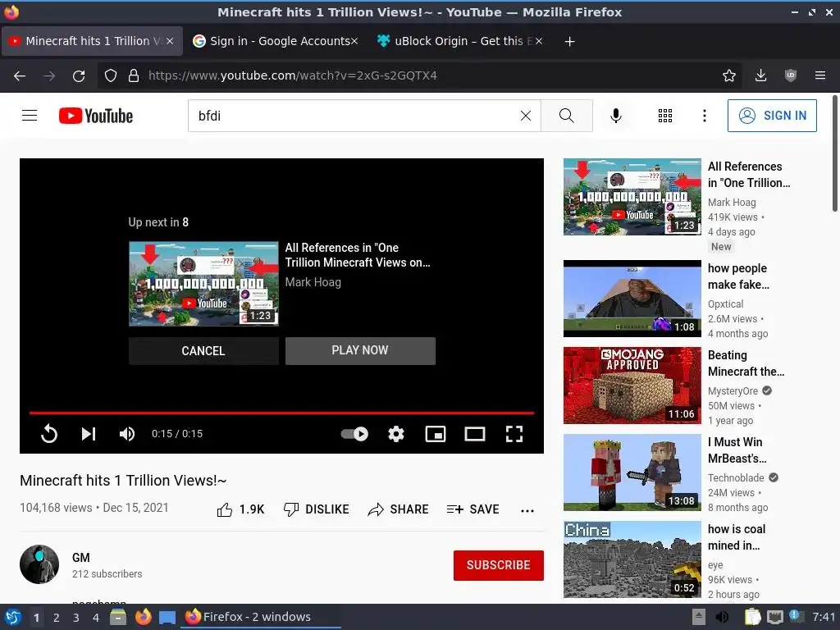Open the Firefox downloads panel
The height and width of the screenshot is (630, 840).
(760, 76)
